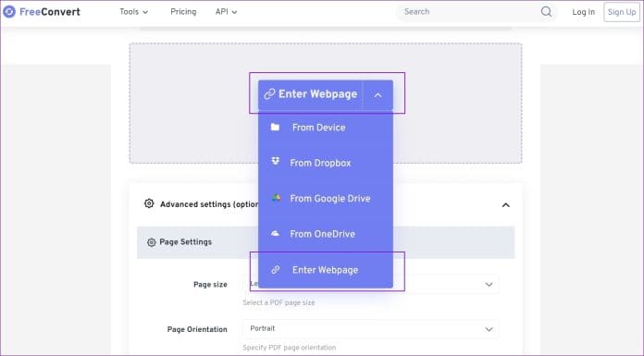Open the Page Settings section header
The image size is (644, 356).
pyautogui.click(x=326, y=242)
